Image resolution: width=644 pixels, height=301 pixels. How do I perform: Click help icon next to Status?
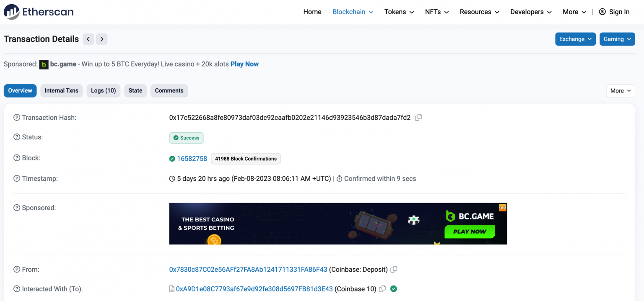coord(17,137)
